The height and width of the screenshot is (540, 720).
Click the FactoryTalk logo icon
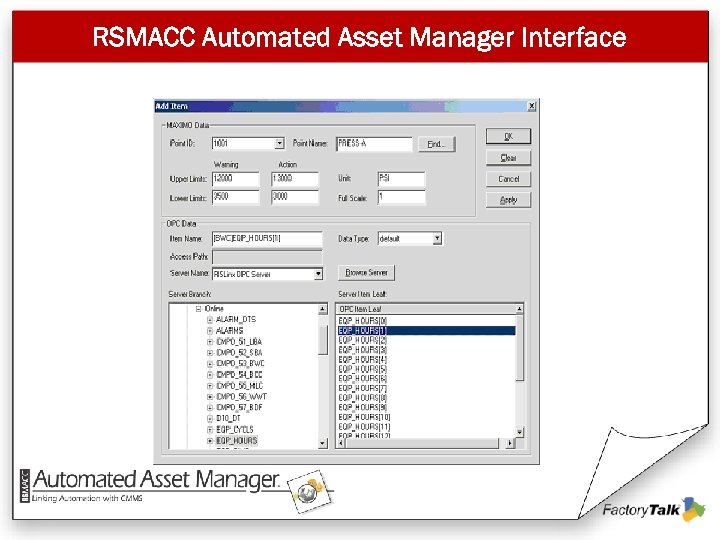click(x=693, y=510)
